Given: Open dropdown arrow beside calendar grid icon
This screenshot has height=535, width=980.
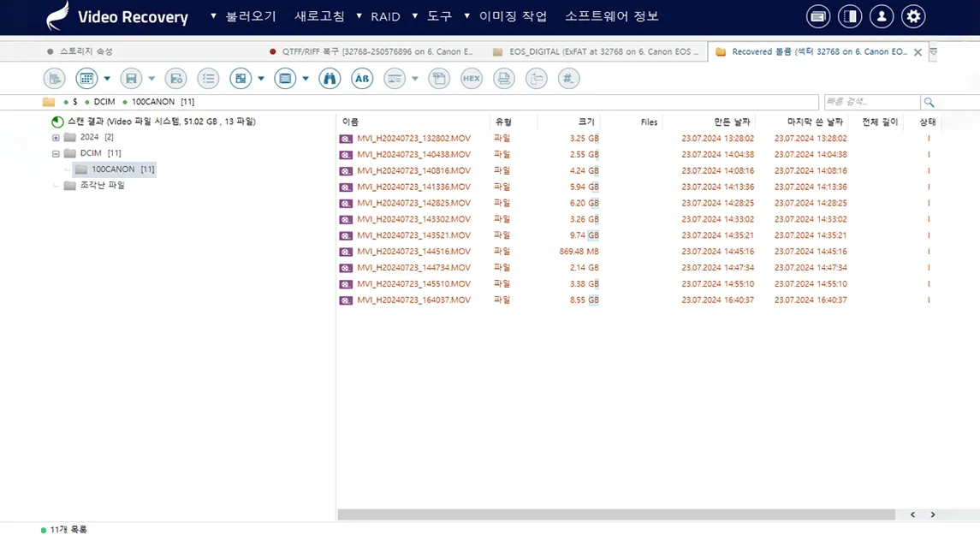Looking at the screenshot, I should (x=107, y=79).
